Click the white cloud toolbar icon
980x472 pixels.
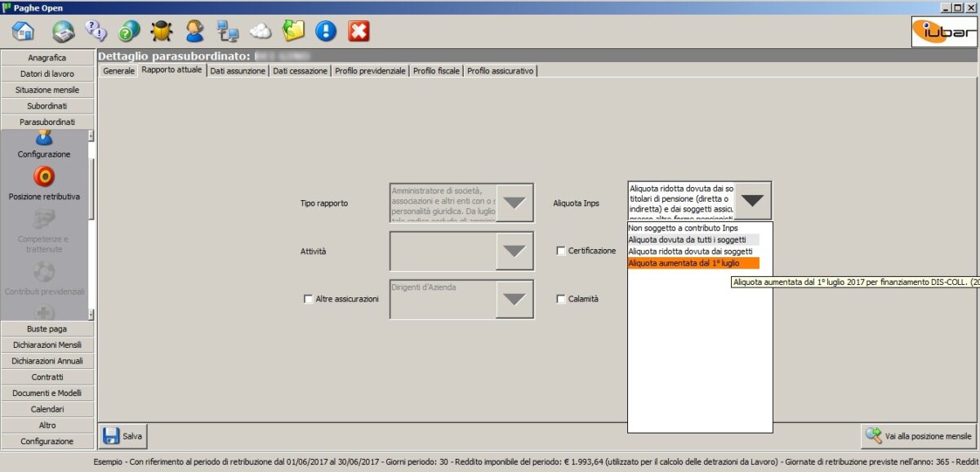coord(260,31)
